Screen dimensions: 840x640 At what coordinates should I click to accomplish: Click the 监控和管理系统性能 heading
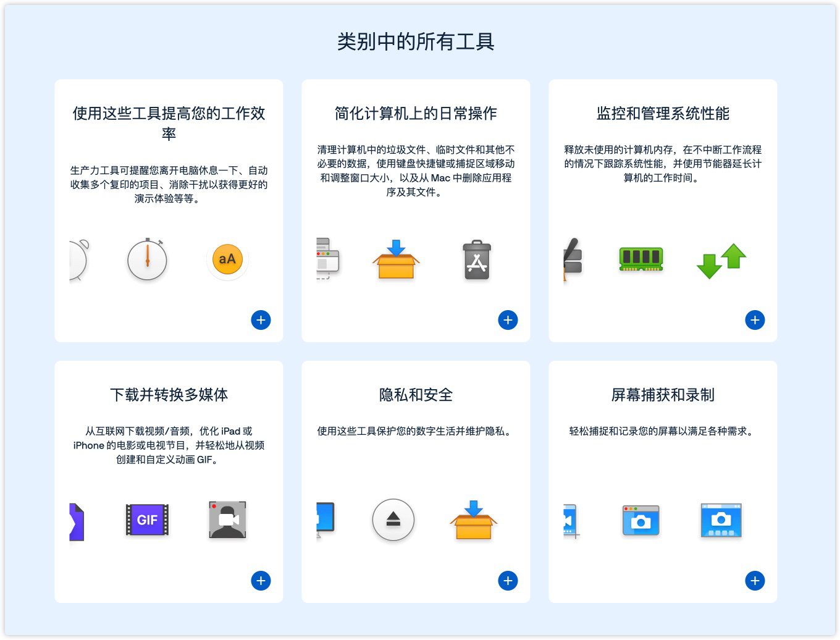pyautogui.click(x=663, y=113)
